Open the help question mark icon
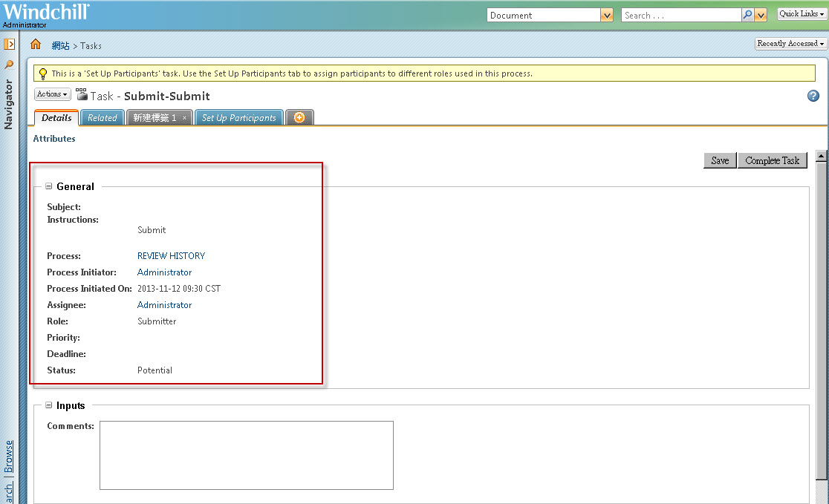Screen dimensions: 829x504 (813, 96)
